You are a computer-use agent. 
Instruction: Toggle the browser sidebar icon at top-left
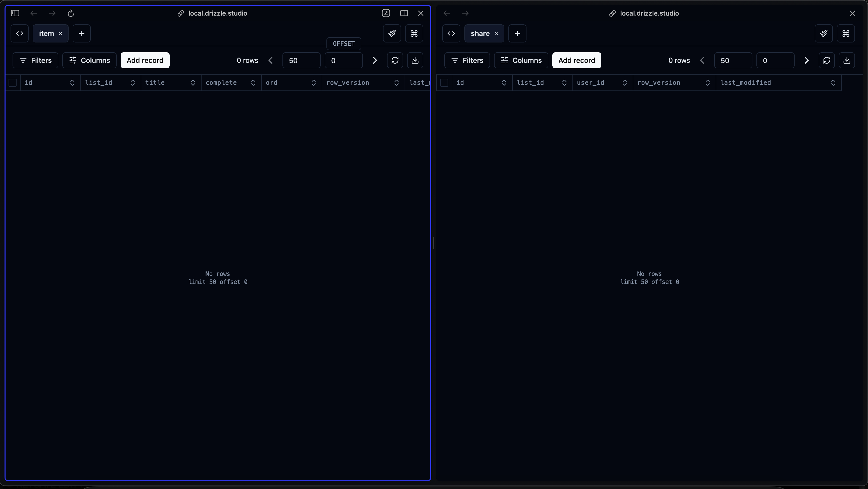(x=15, y=13)
